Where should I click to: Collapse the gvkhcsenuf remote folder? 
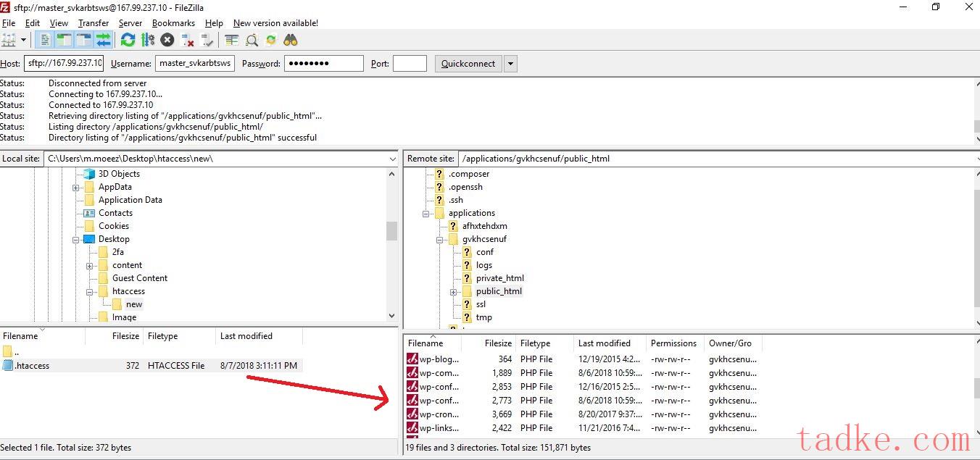pos(439,239)
